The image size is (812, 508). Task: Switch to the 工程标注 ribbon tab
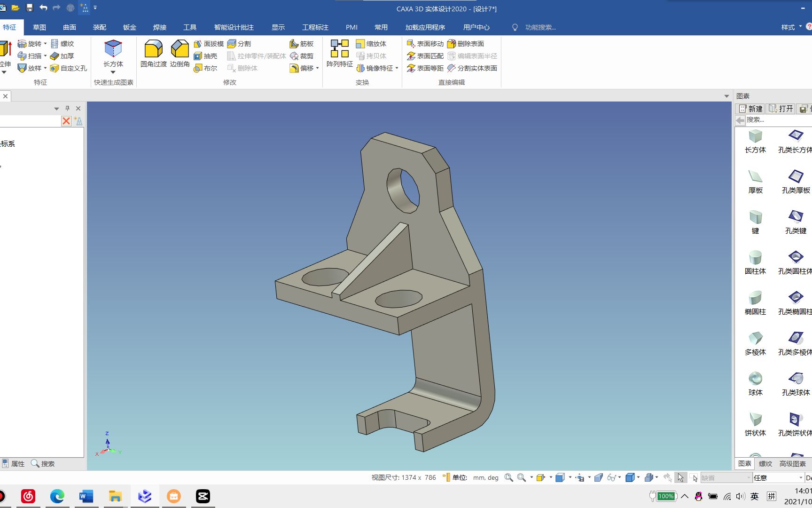(x=315, y=27)
